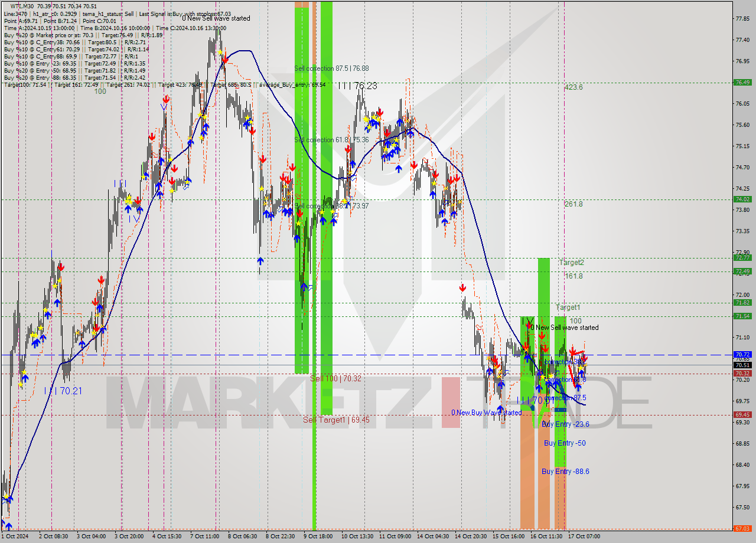The image size is (756, 543).
Task: Click the 77.85 price axis value
Action: tap(742, 19)
